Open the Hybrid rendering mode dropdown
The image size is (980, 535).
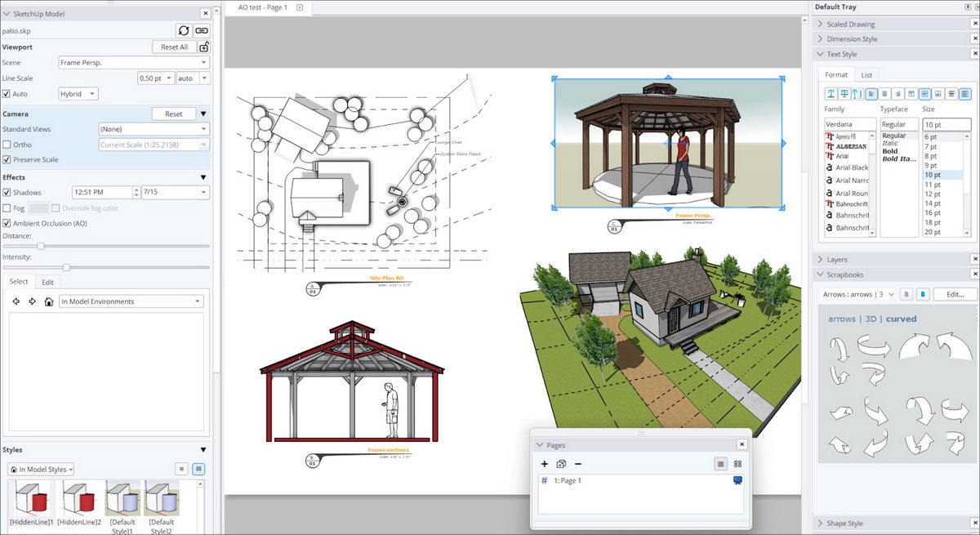tap(78, 93)
